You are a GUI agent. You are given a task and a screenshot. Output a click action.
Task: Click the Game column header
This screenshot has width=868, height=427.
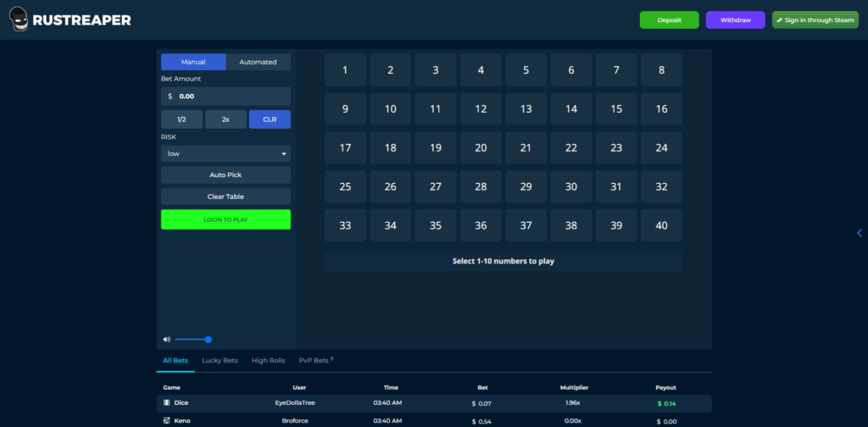(171, 387)
